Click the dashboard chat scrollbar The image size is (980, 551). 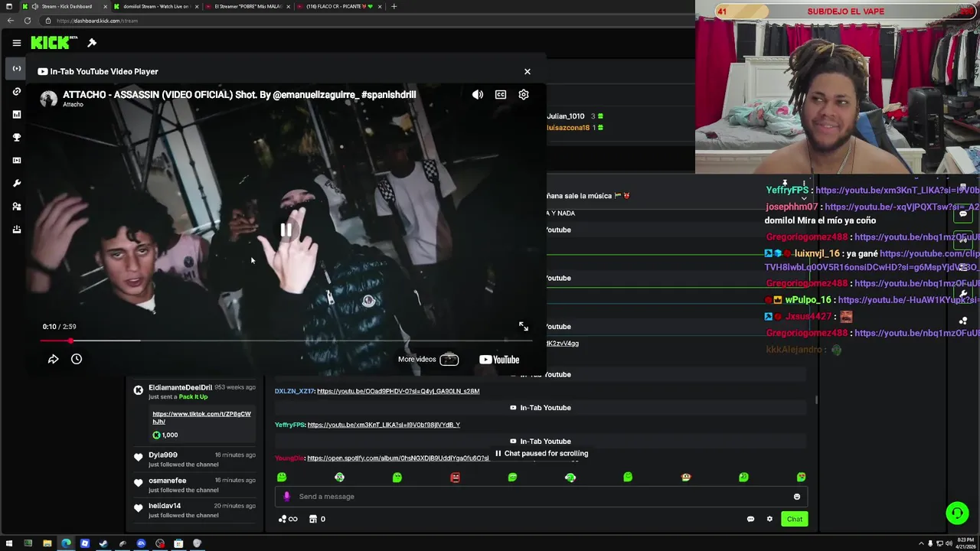point(816,400)
